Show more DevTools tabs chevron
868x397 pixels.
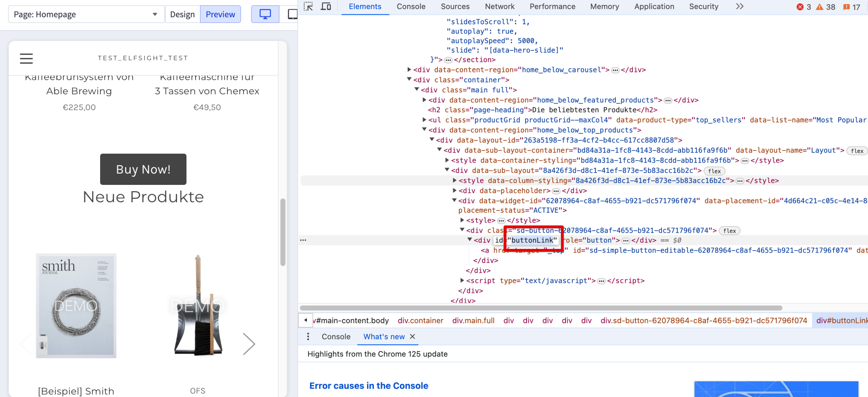click(739, 6)
